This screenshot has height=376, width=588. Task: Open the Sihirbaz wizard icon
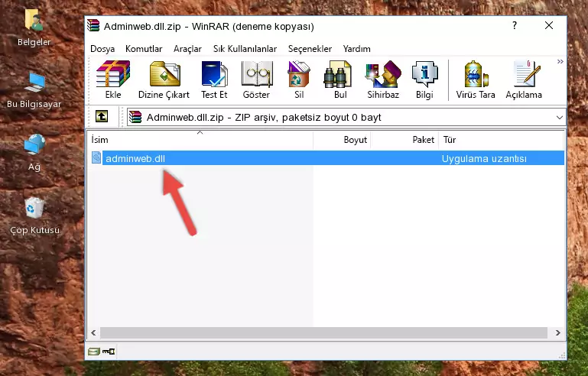point(383,74)
